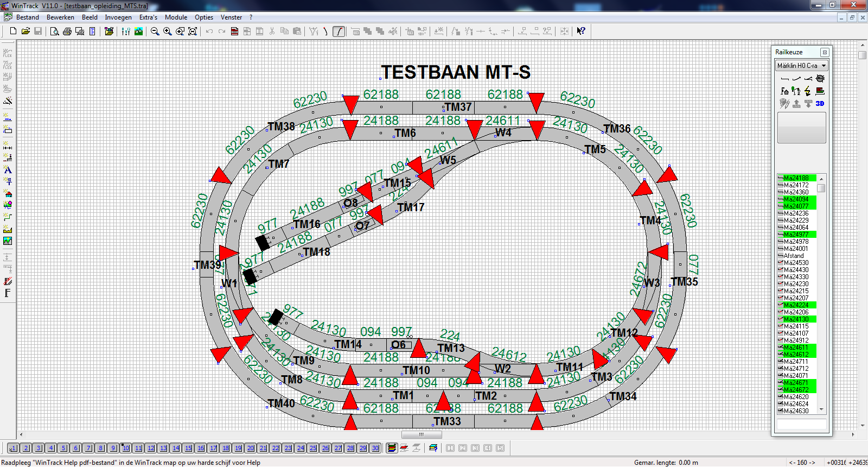Select Afstand entry in the track list
The height and width of the screenshot is (467, 868).
click(797, 256)
